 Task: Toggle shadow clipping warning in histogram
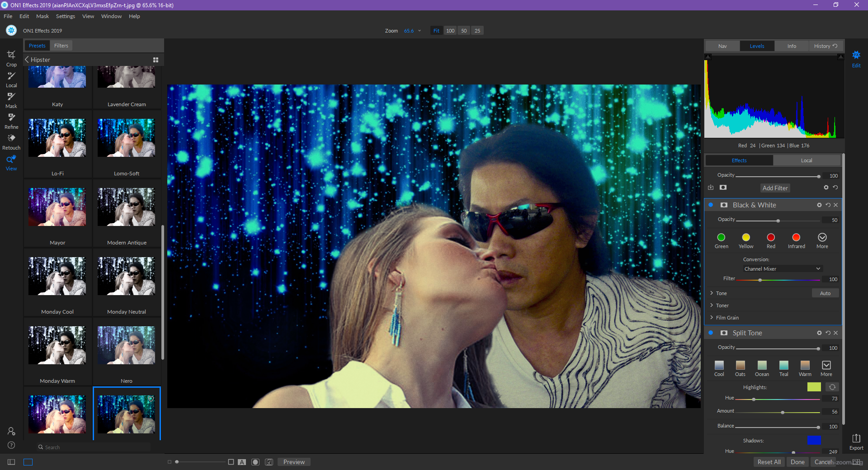tap(708, 57)
